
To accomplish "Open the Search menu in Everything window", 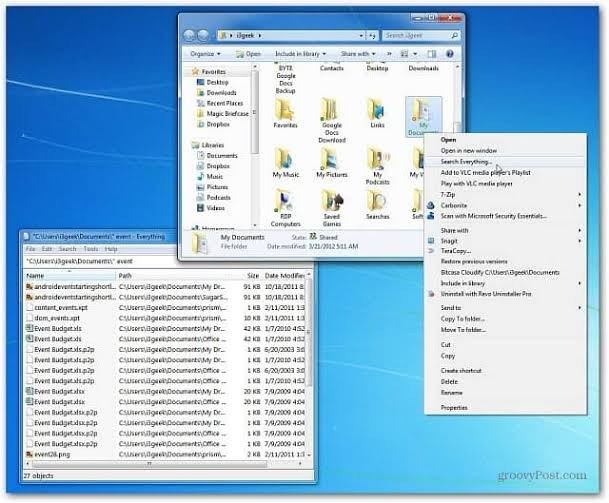I will (x=67, y=249).
